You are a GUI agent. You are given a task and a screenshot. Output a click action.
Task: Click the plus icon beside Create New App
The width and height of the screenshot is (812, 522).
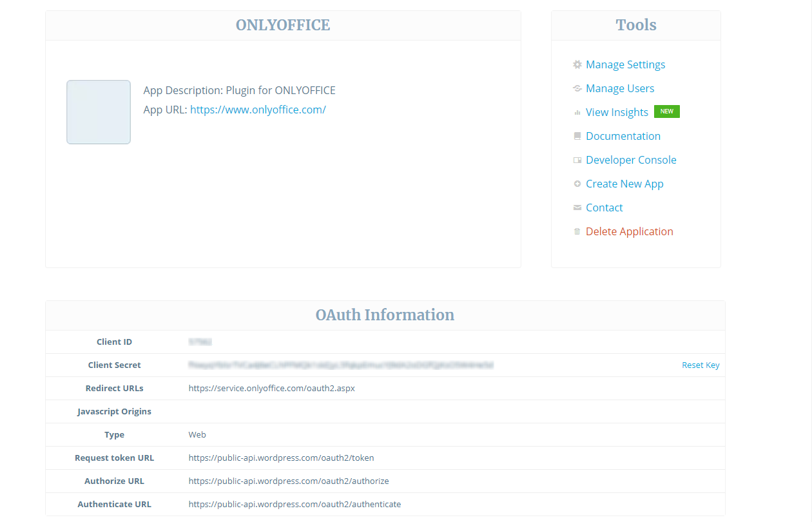tap(577, 184)
